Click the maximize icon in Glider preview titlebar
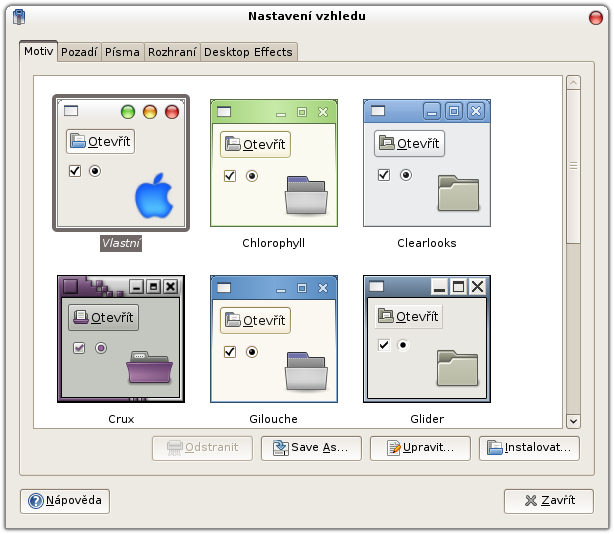This screenshot has width=614, height=534. [459, 287]
